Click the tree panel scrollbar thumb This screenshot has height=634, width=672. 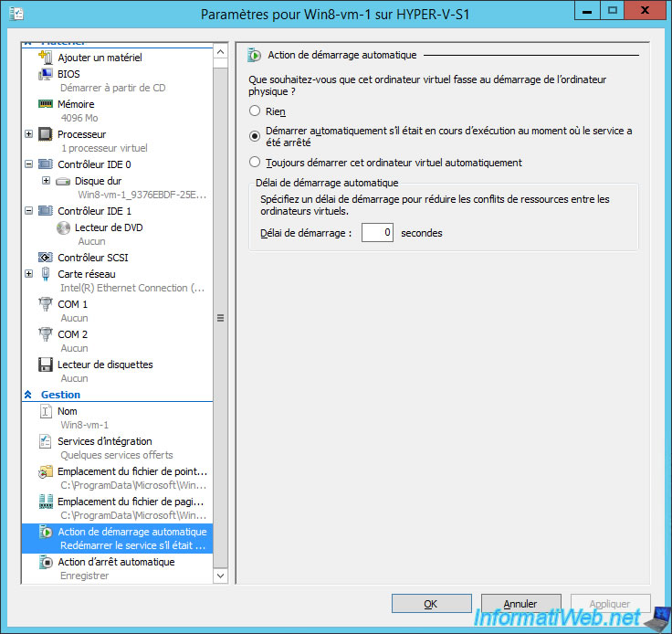pos(220,318)
